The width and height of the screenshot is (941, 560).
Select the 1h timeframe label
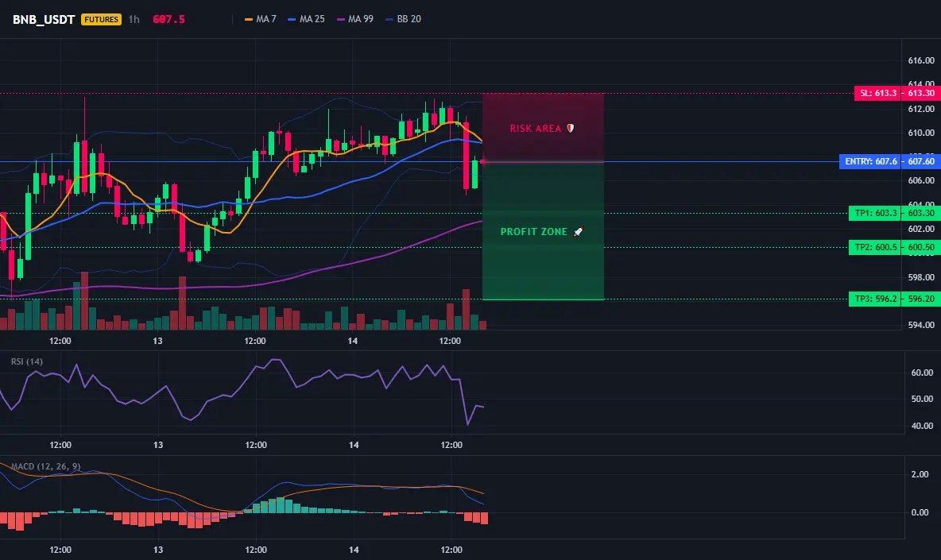coord(134,19)
